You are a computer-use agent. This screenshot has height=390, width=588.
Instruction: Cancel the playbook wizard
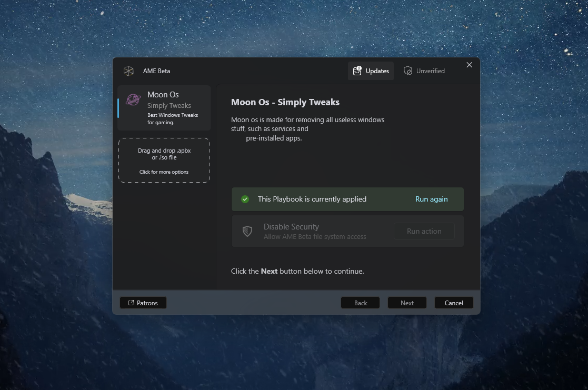(x=454, y=303)
